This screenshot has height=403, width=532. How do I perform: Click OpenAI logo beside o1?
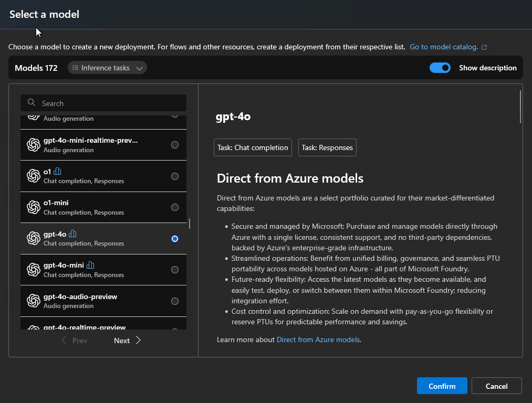pyautogui.click(x=34, y=176)
